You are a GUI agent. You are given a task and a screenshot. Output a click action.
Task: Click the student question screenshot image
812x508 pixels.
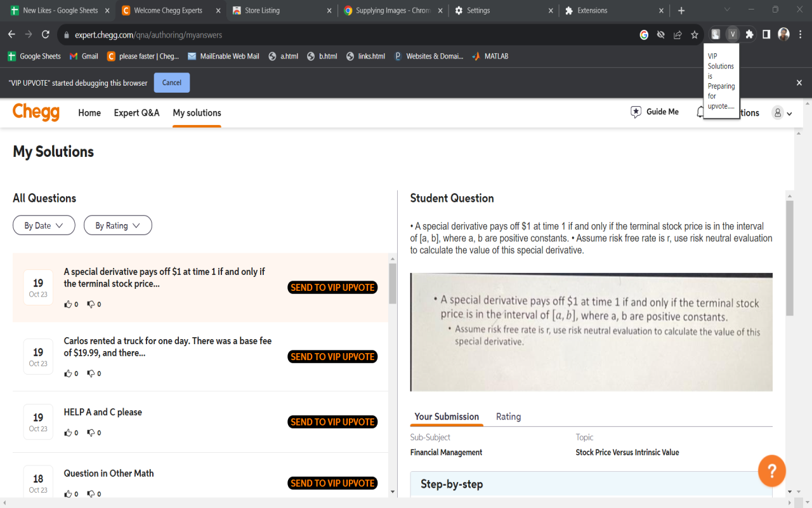(592, 331)
